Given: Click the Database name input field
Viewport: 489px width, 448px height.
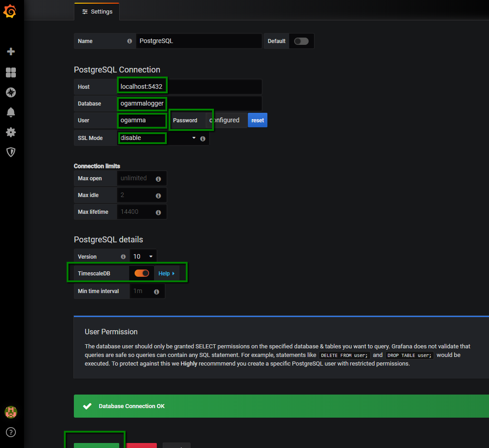Looking at the screenshot, I should point(189,103).
